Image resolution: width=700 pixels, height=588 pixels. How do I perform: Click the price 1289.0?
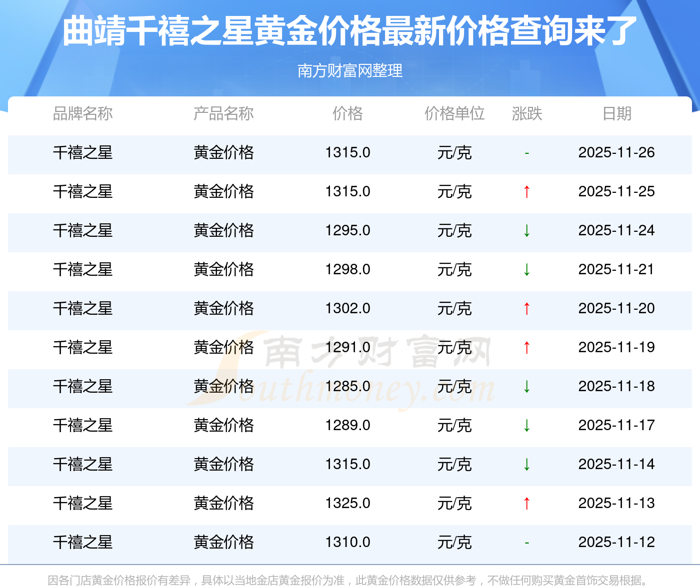coord(348,425)
